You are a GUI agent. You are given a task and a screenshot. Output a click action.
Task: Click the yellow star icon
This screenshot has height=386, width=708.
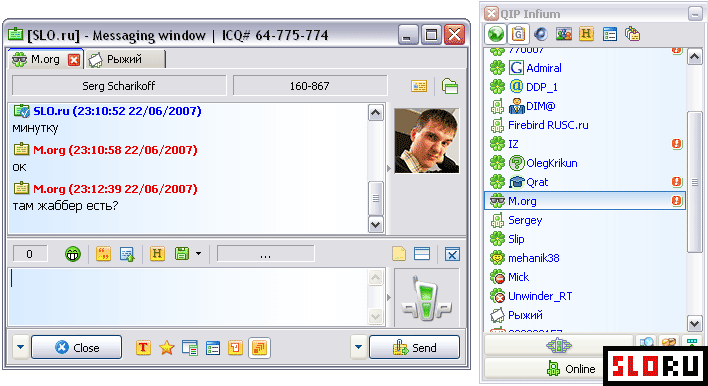pos(167,348)
